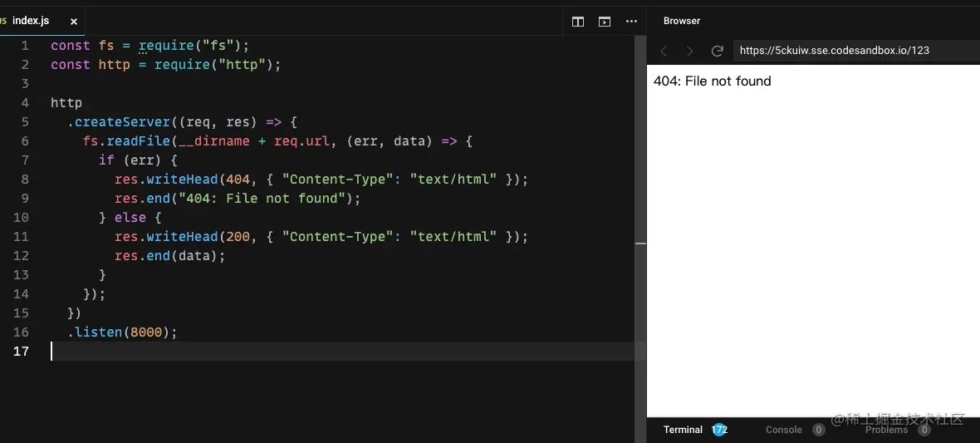Click the preview window icon
This screenshot has width=980, height=443.
[605, 22]
